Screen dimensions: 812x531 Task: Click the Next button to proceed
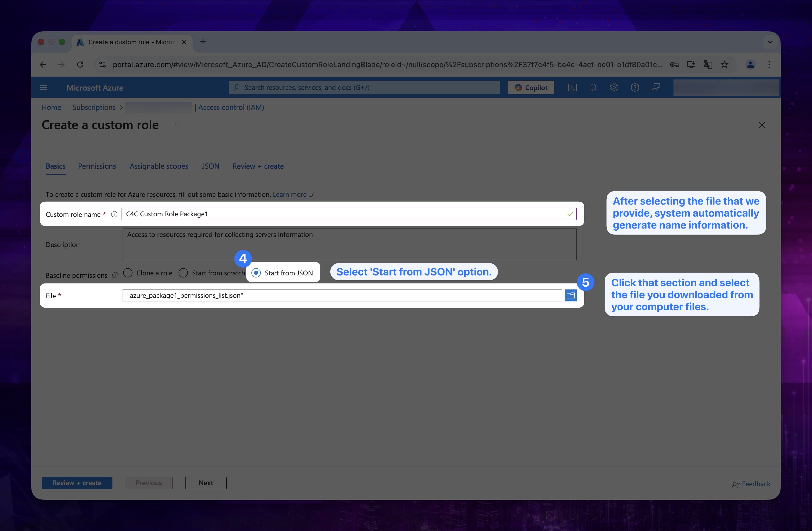click(206, 482)
